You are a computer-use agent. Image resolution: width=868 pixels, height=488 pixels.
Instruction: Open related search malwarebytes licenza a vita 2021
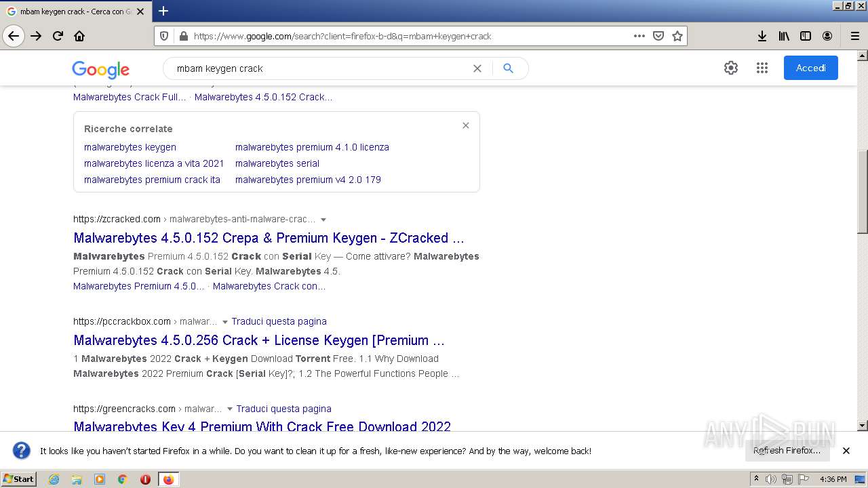[154, 163]
